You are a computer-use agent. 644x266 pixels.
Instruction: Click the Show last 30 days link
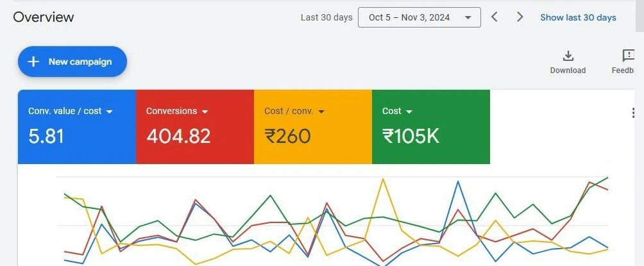[x=579, y=18]
